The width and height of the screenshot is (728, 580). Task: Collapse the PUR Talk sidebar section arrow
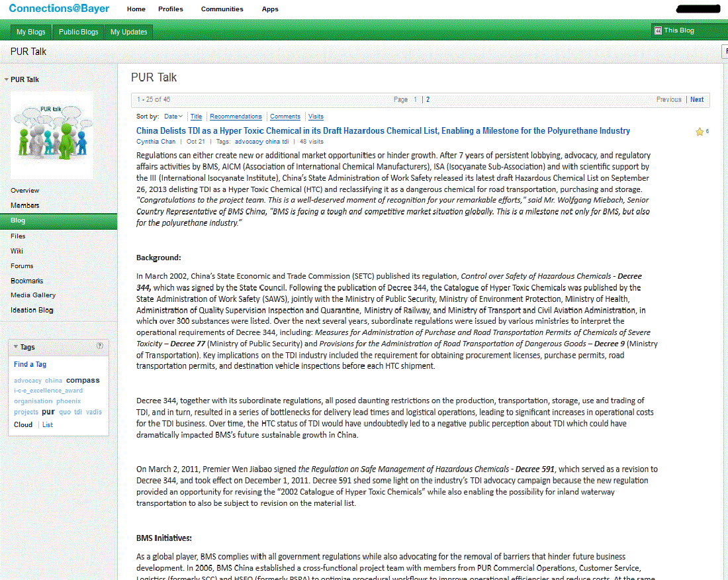coord(7,79)
